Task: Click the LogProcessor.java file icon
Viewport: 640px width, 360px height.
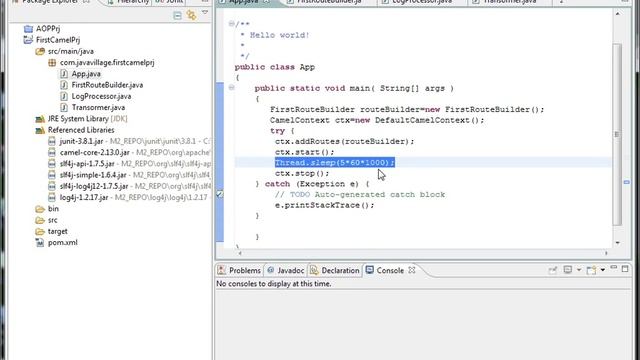Action: pyautogui.click(x=64, y=96)
